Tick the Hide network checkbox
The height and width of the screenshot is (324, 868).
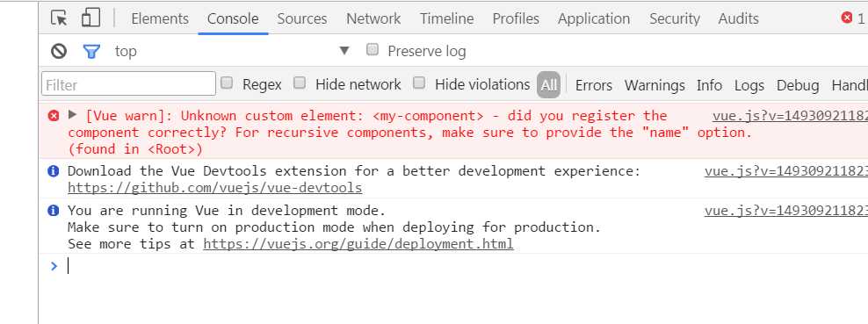pos(300,83)
